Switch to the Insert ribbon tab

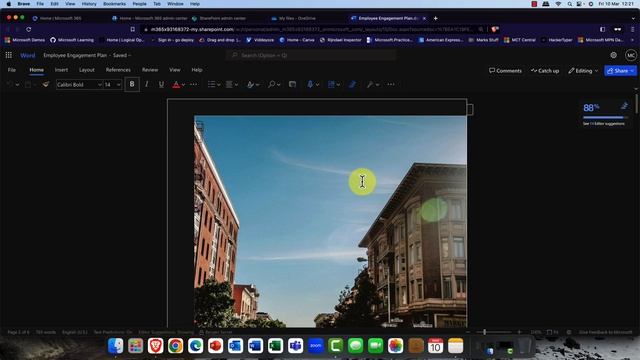point(61,70)
